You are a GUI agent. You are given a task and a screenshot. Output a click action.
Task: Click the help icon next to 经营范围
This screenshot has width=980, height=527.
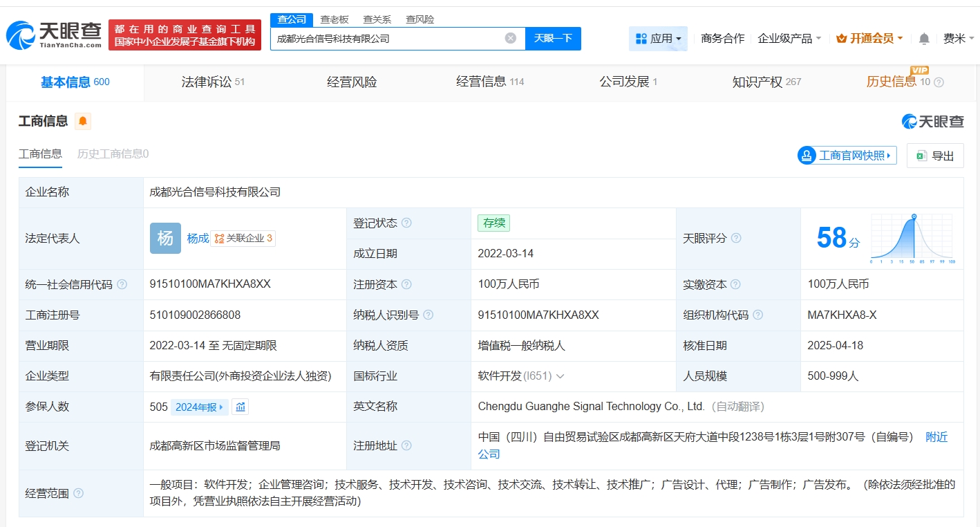(79, 493)
